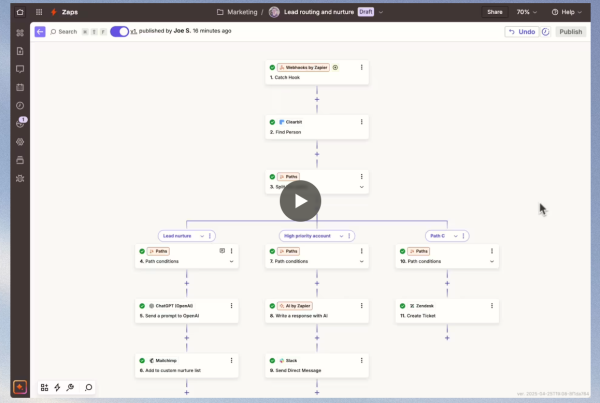Viewport: 600px width, 403px height.
Task: Click the v1 version link
Action: coord(134,31)
